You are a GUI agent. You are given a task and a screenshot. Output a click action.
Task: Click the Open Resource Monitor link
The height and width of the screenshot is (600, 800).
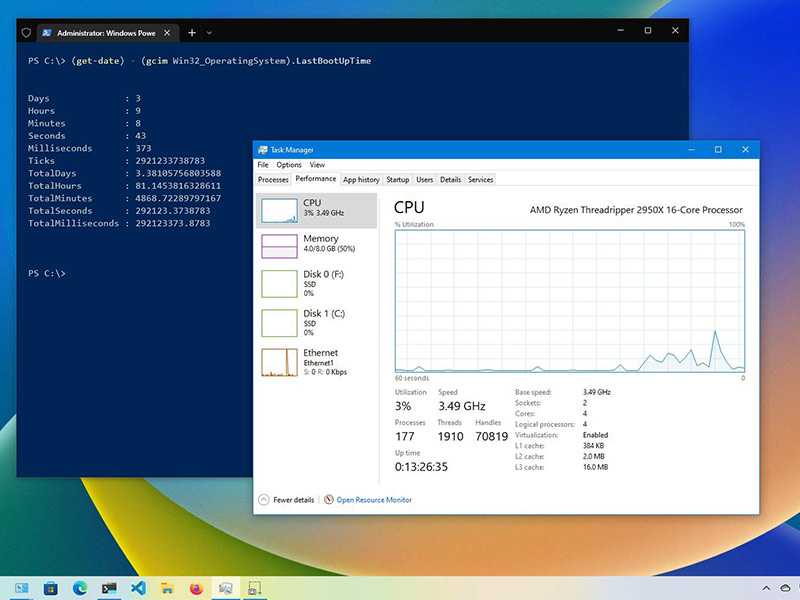pos(374,500)
